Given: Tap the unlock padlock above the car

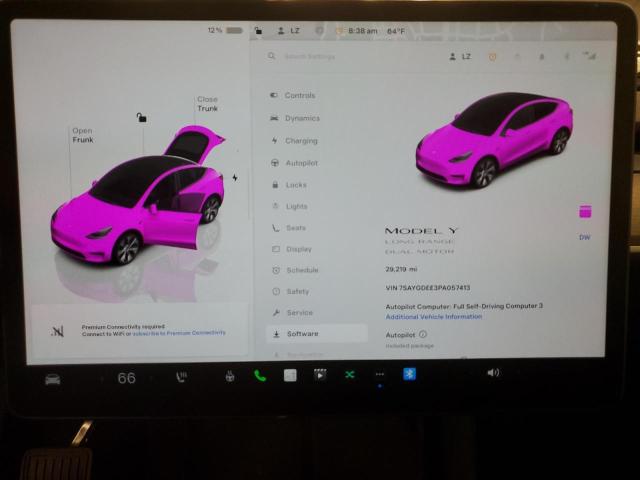Looking at the screenshot, I should pos(141,118).
